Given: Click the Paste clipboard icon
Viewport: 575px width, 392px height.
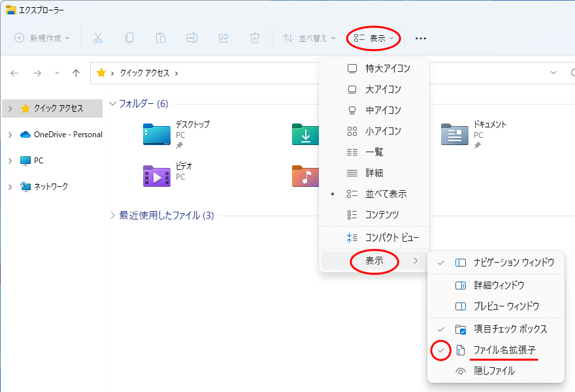Looking at the screenshot, I should tap(161, 38).
